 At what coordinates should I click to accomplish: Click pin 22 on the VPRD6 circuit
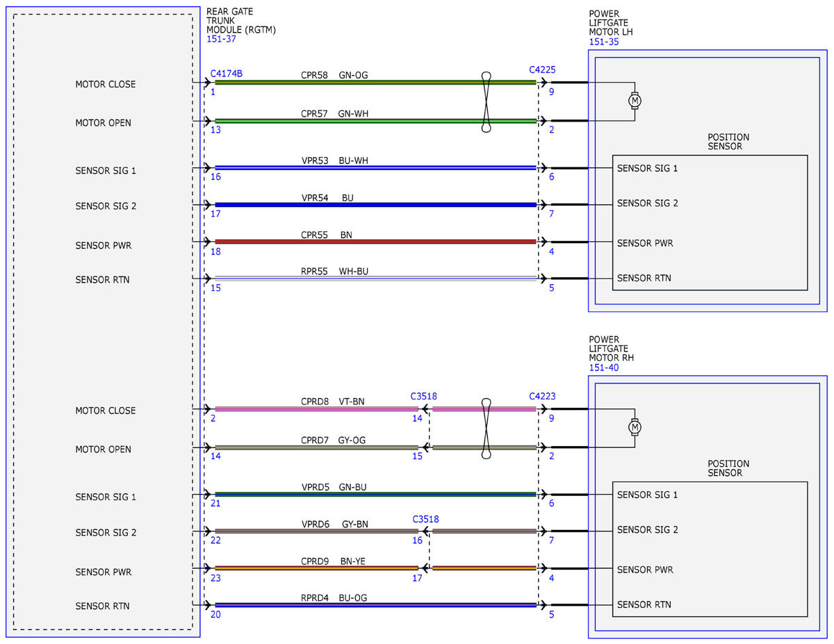point(215,540)
